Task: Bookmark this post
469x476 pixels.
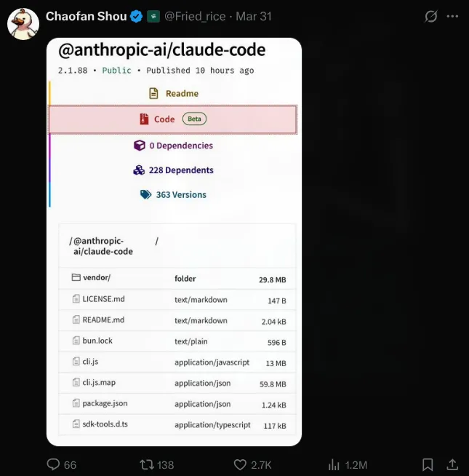Action: tap(428, 464)
